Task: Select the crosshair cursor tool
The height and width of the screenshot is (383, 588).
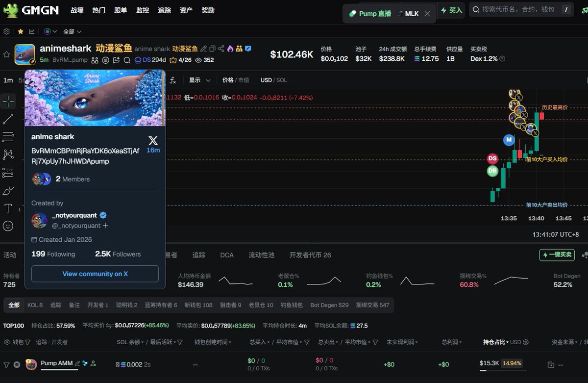Action: pos(8,102)
